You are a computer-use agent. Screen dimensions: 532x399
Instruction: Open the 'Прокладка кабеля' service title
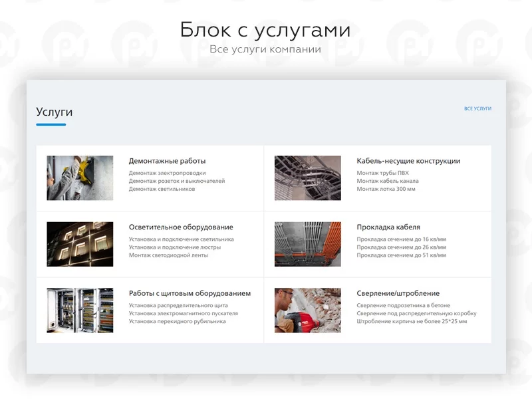pyautogui.click(x=388, y=227)
